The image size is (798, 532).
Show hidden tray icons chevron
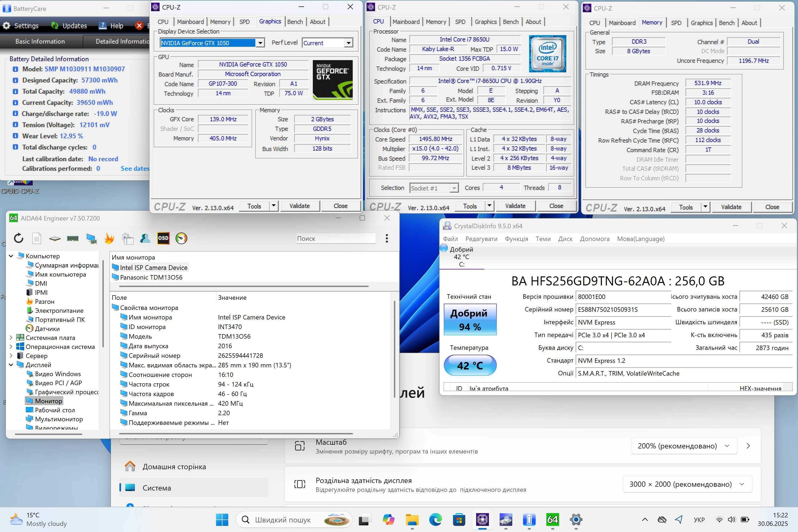645,519
